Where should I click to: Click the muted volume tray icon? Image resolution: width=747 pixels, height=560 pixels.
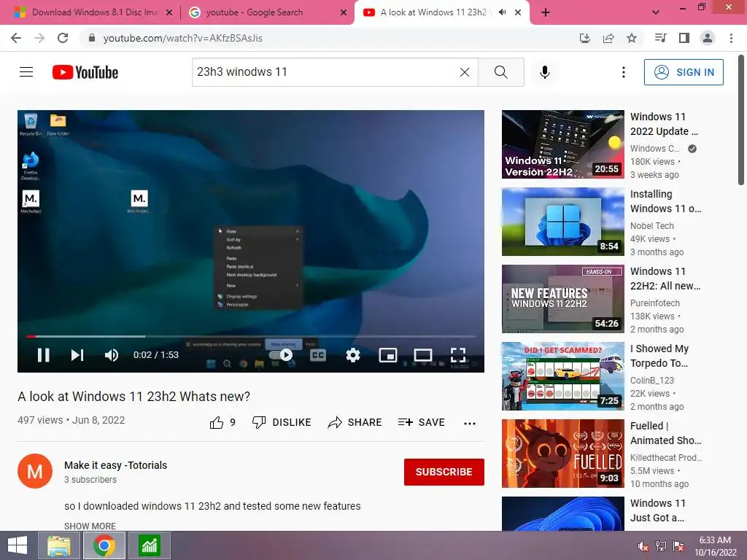[x=643, y=545]
